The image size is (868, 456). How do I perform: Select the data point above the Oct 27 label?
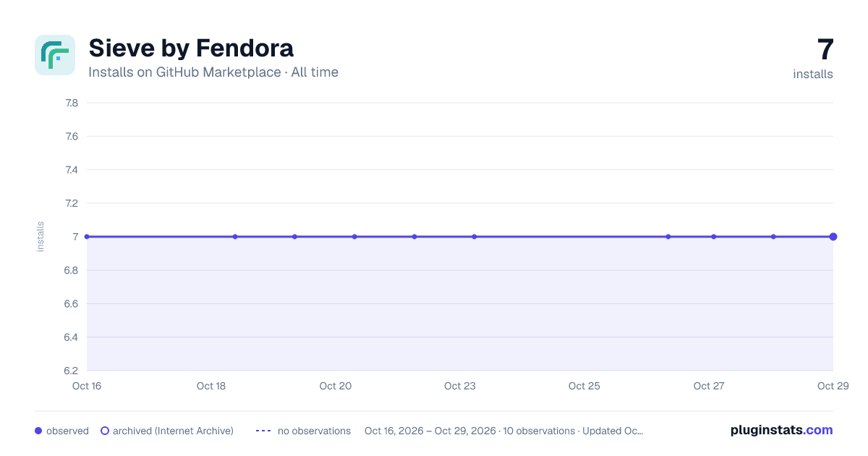(714, 237)
